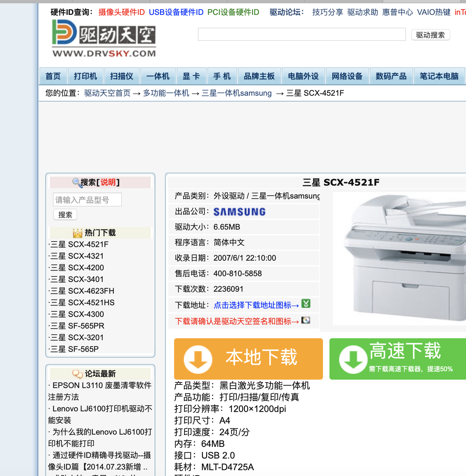Click the MLT-D4725A consumable text
Image resolution: width=466 pixels, height=476 pixels.
coord(227,467)
